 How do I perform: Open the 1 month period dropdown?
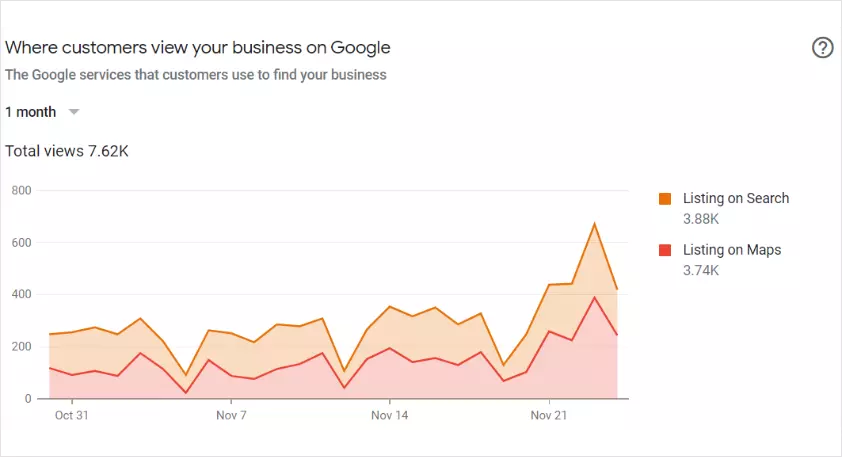[31, 112]
